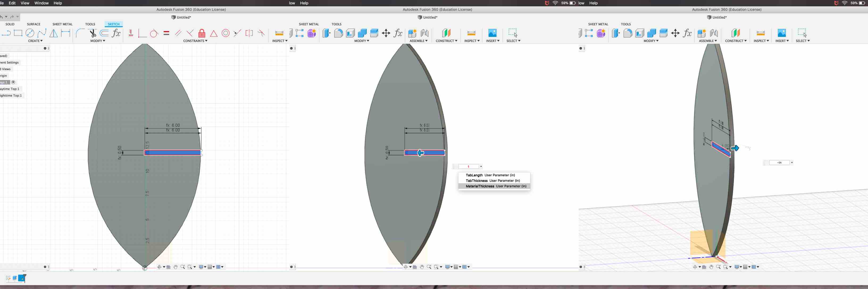Viewport: 868px width, 289px height.
Task: Click the distance input showing 't'
Action: pos(468,167)
